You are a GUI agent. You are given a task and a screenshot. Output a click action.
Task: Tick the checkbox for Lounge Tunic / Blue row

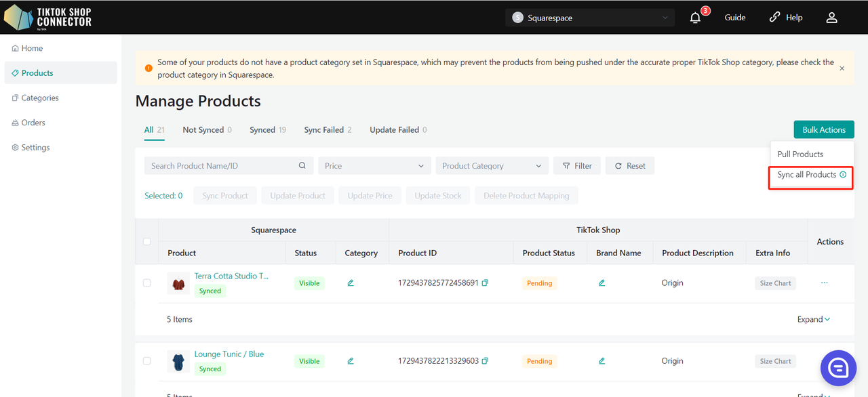pos(147,361)
